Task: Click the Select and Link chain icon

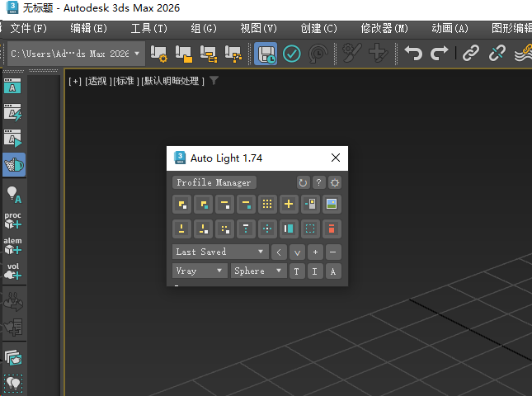Action: point(471,54)
